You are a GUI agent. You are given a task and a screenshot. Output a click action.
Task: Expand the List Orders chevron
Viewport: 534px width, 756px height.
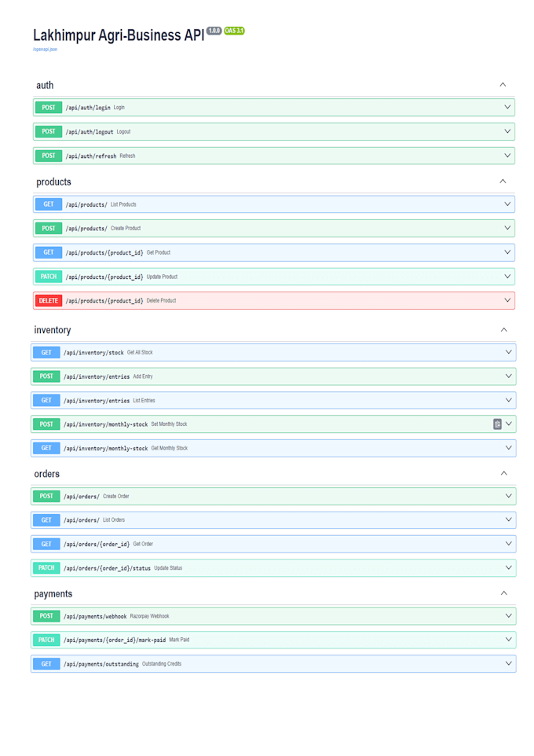[x=508, y=519]
